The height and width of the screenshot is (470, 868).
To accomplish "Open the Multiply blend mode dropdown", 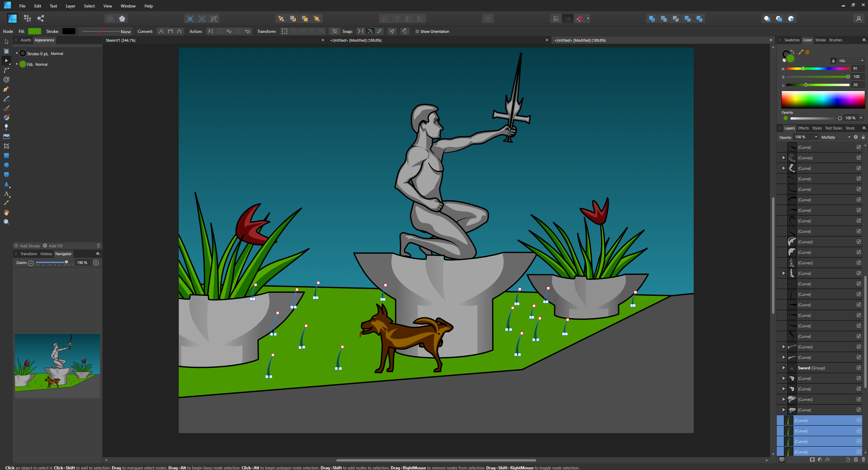I will pos(835,137).
